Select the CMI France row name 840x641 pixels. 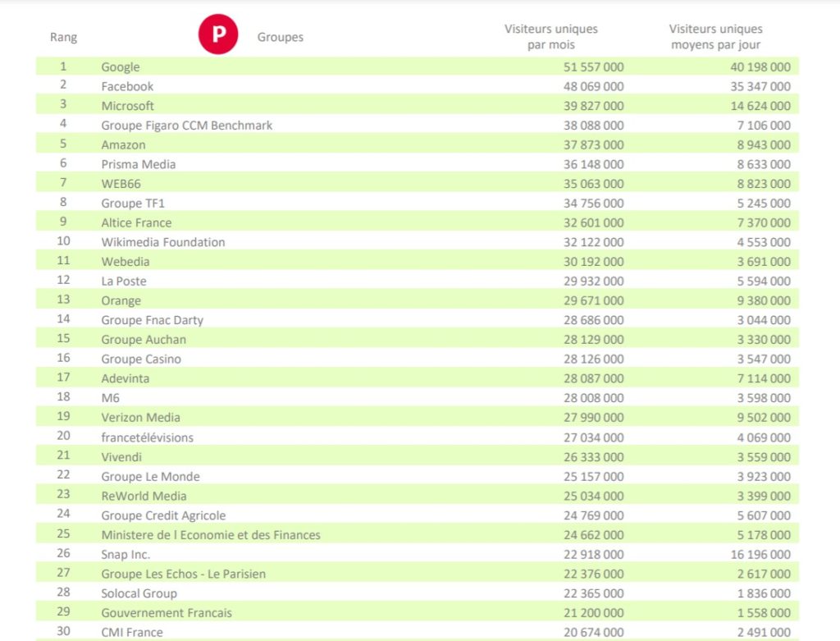(131, 633)
